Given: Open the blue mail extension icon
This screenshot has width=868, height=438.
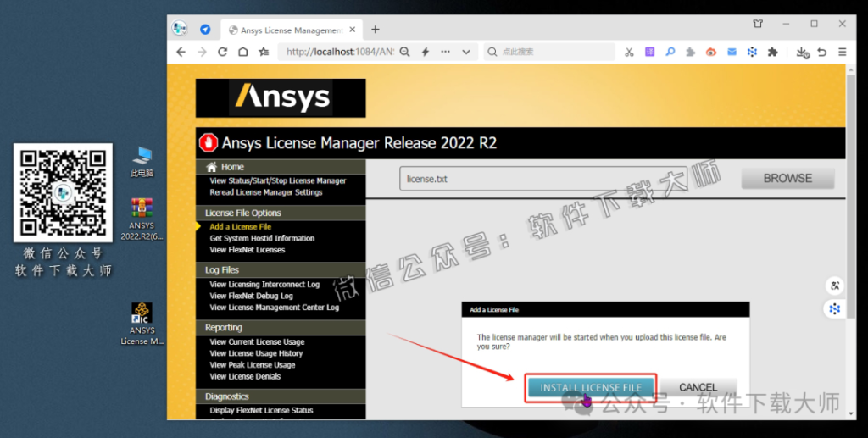Looking at the screenshot, I should (732, 52).
